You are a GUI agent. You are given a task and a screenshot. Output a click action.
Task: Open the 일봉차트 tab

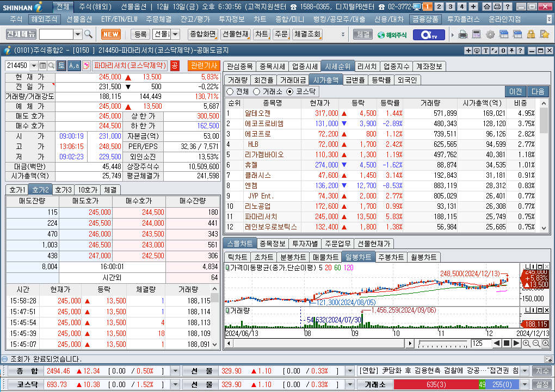(x=358, y=257)
